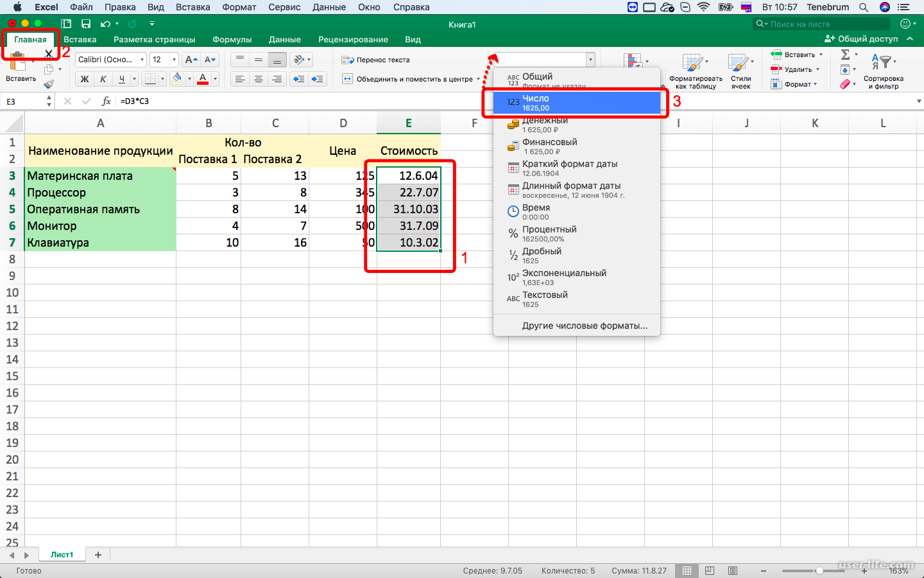Click the Undo arrow icon
This screenshot has width=924, height=578.
tap(105, 24)
